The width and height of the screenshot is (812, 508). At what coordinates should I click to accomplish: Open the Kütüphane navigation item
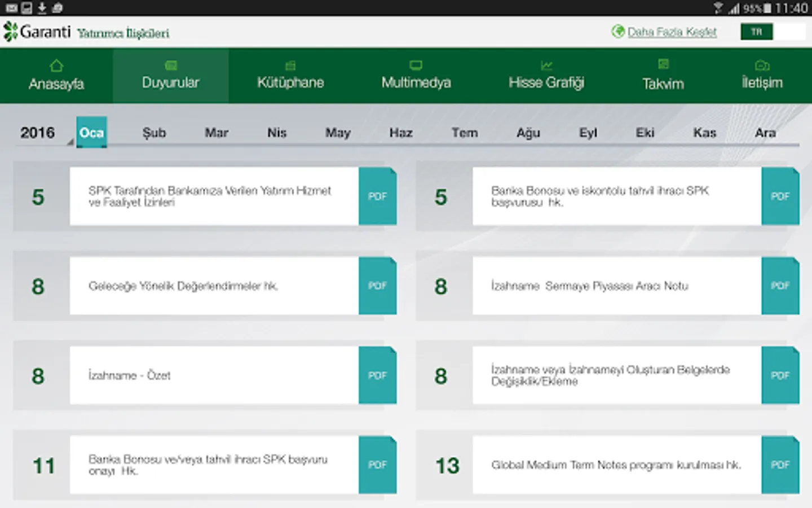(x=290, y=76)
